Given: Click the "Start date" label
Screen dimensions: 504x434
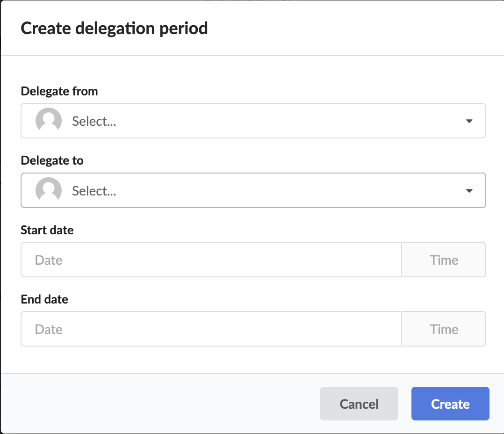Looking at the screenshot, I should [47, 230].
